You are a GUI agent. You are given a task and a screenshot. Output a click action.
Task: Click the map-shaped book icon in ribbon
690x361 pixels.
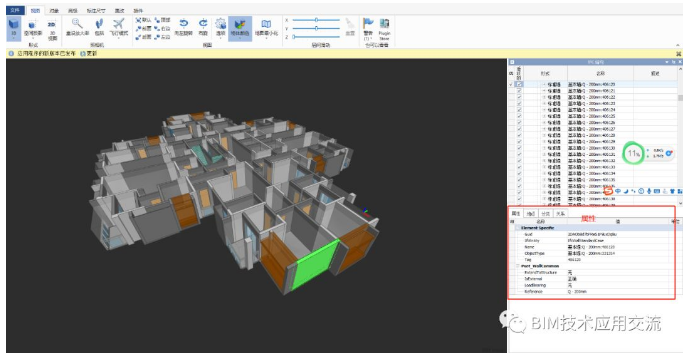266,24
